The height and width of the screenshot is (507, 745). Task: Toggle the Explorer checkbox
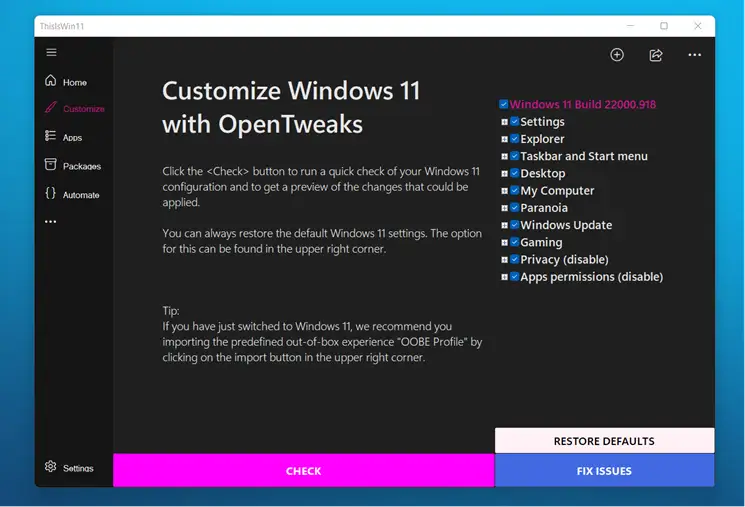(x=515, y=139)
